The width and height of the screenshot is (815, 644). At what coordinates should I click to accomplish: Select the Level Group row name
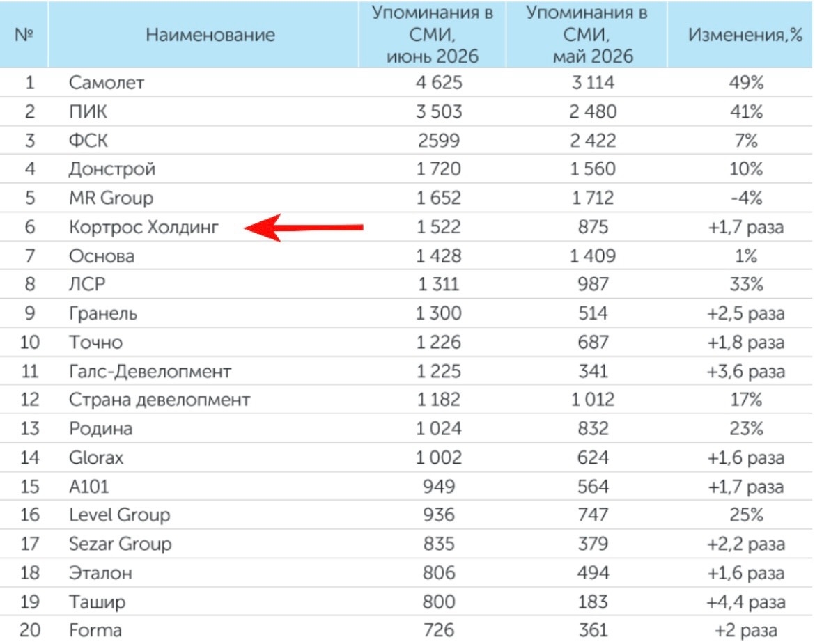click(120, 515)
